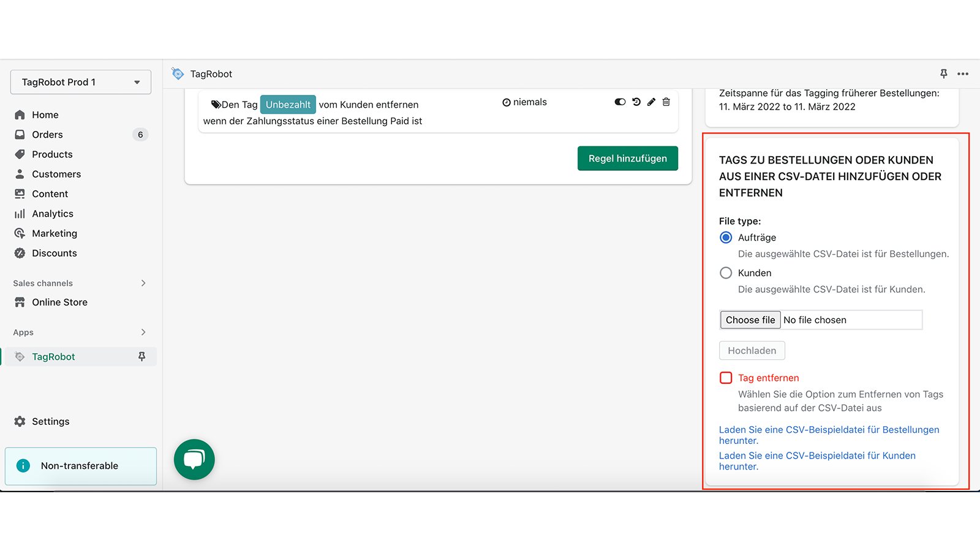980x551 pixels.
Task: Check the Tag entfernen checkbox
Action: click(x=726, y=378)
